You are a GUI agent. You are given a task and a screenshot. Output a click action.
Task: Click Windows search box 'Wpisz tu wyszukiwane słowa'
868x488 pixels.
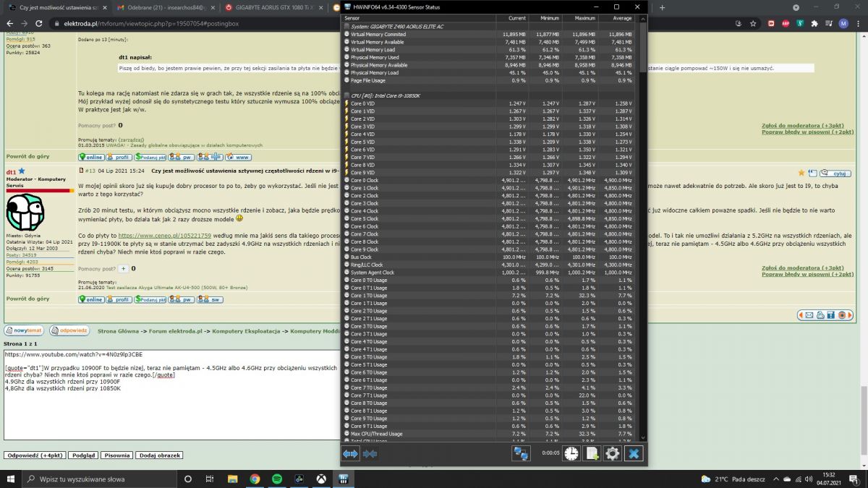[x=99, y=479]
